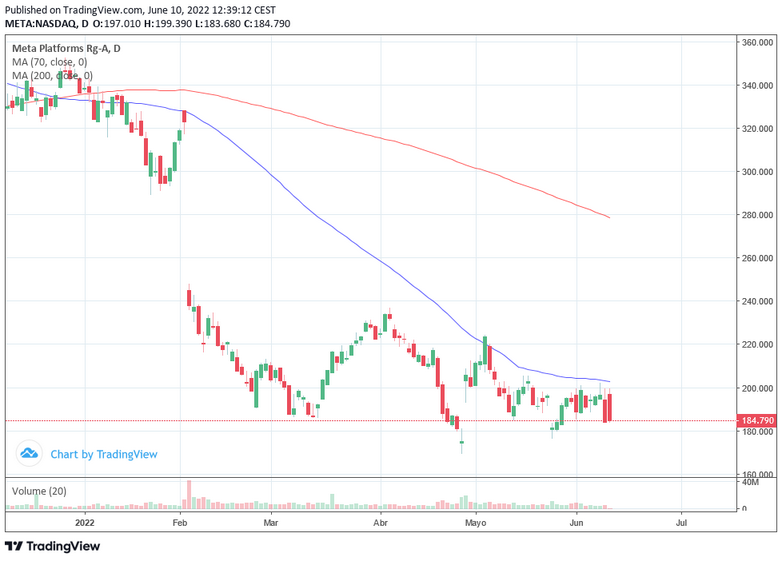The image size is (781, 561).
Task: Click the "MA (200, close, 0)" indicator label
Action: pos(52,75)
